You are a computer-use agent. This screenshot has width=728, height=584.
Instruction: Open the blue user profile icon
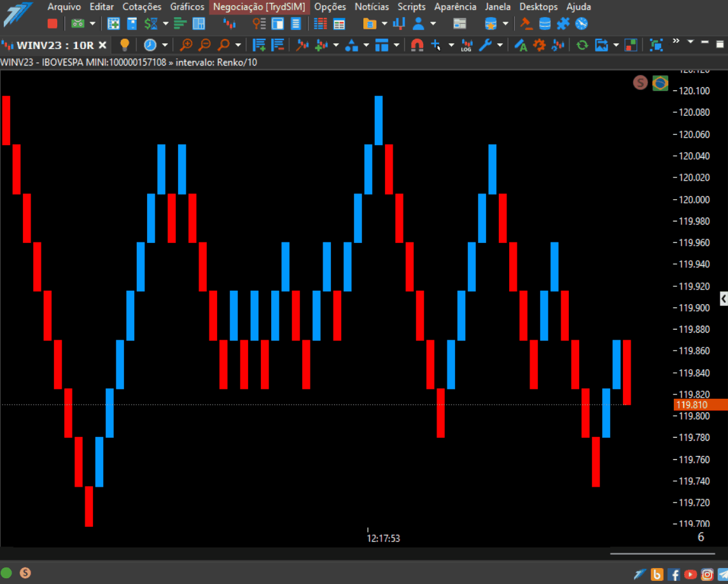418,23
